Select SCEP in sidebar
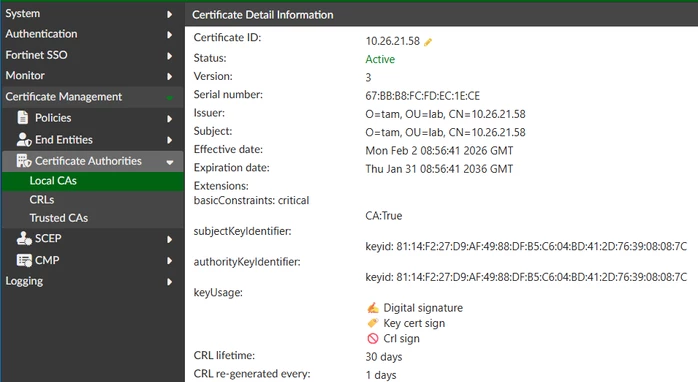This screenshot has height=382, width=698. 92,238
